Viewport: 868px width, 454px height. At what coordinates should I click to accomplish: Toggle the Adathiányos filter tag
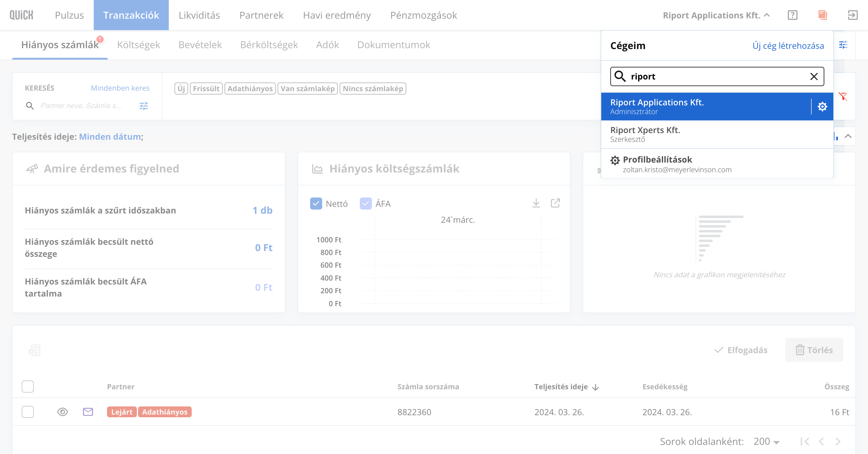pos(250,89)
